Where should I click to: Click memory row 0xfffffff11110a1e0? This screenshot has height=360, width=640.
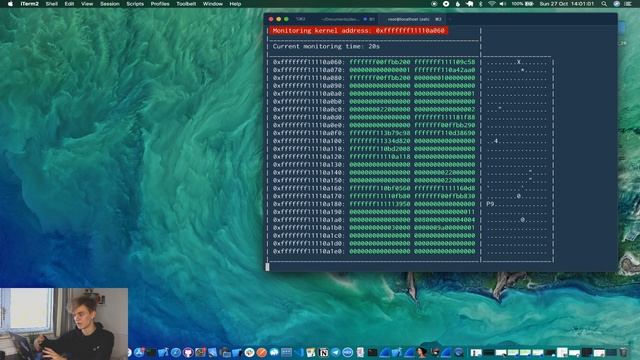point(374,251)
